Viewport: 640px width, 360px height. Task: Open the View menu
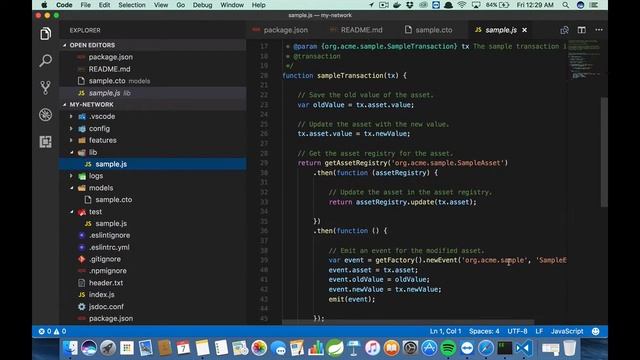(x=161, y=5)
